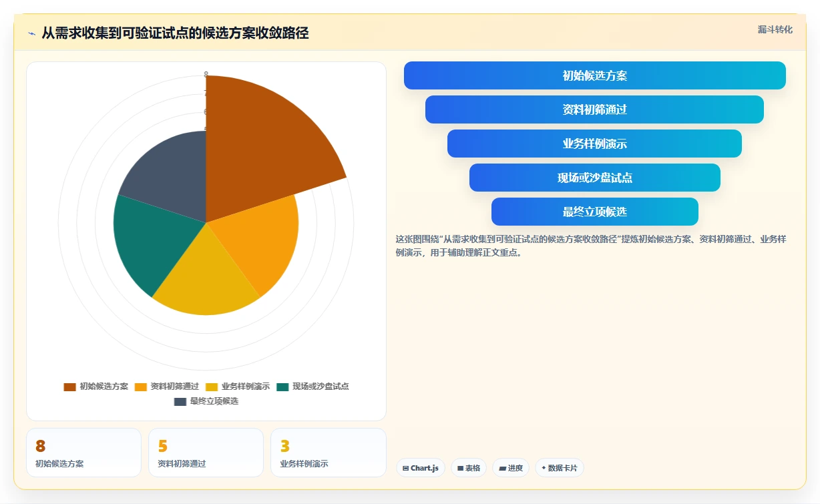
Task: Toggle 资料初筛通过 legend swatch
Action: point(141,387)
